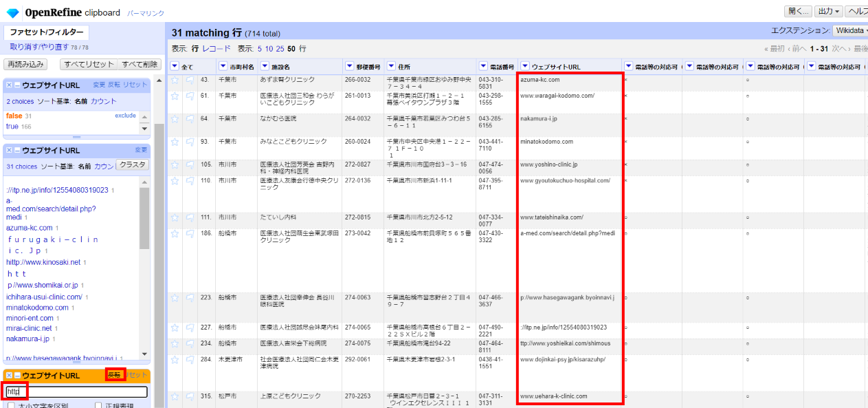Toggle the 大小文字を区別 checkbox
Image resolution: width=868 pixels, height=408 pixels.
11,406
